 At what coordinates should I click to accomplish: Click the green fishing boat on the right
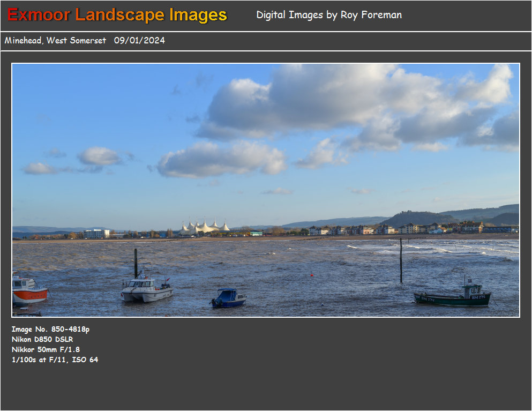click(454, 296)
